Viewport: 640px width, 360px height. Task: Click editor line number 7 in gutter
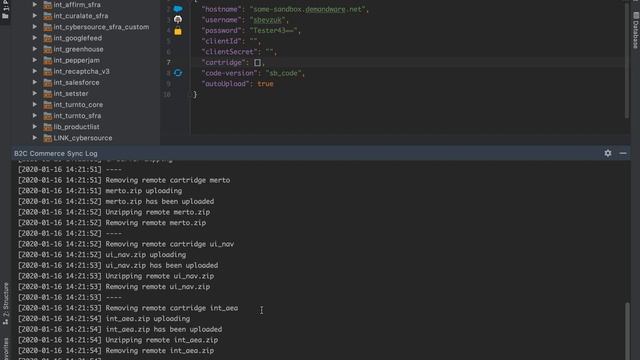168,62
